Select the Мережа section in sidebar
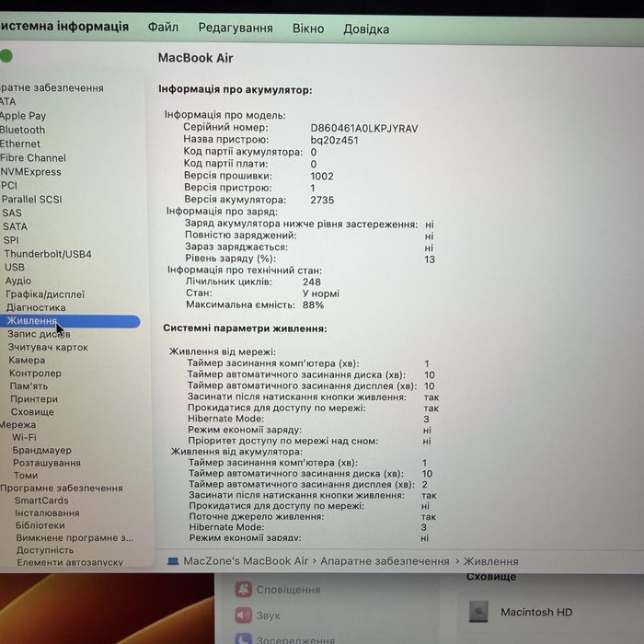The image size is (644, 644). point(18,425)
